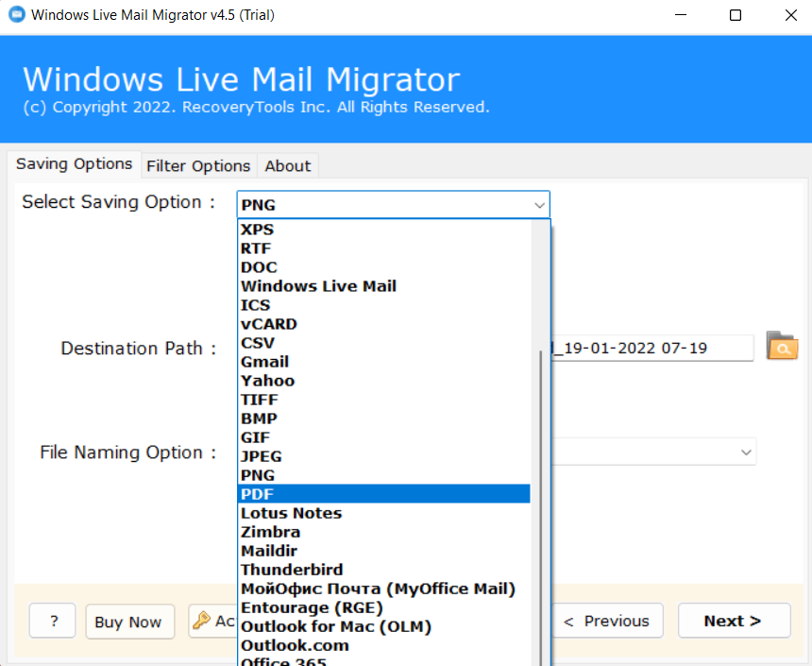Choose XPS from the saving list

[x=384, y=230]
